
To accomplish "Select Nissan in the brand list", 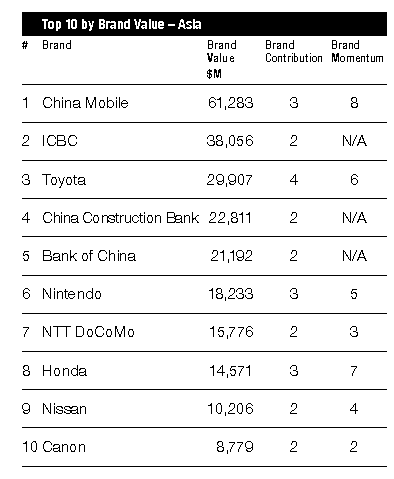I will [64, 409].
